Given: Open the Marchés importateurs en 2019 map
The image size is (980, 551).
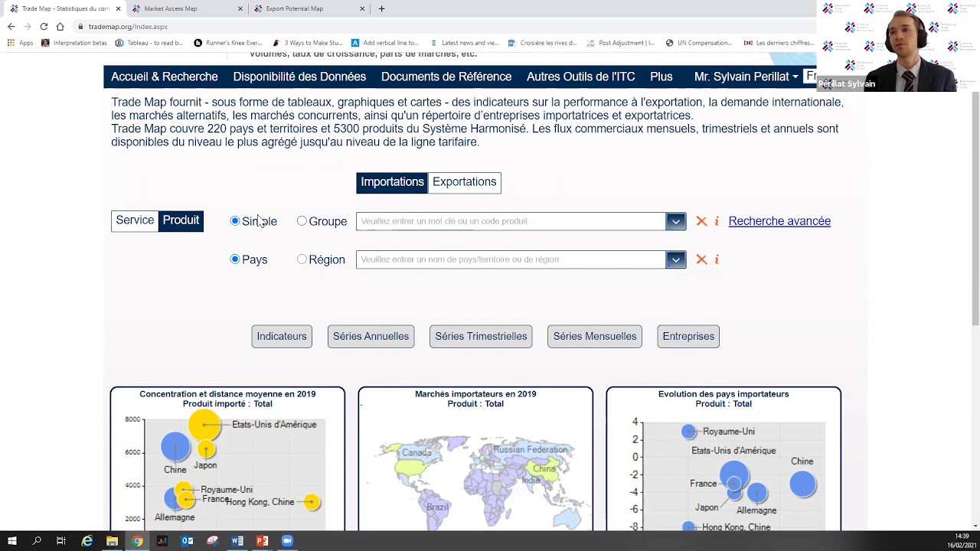Looking at the screenshot, I should 475,458.
